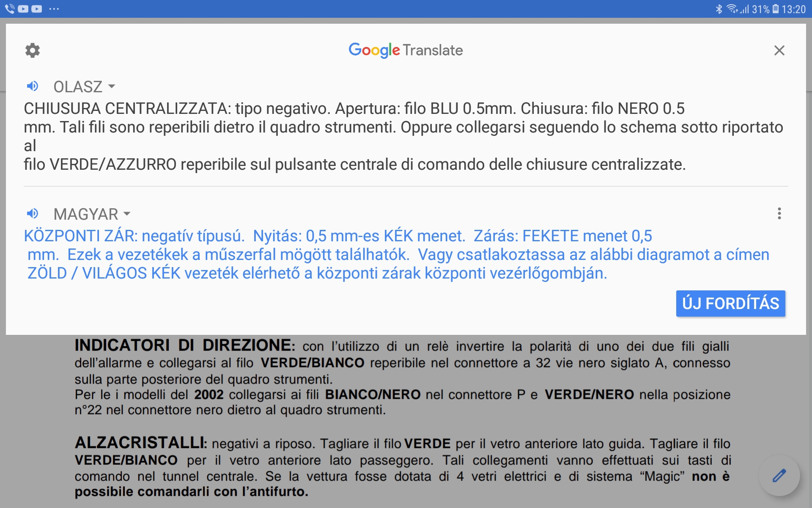
Task: Open Google Translate settings gear
Action: 33,50
